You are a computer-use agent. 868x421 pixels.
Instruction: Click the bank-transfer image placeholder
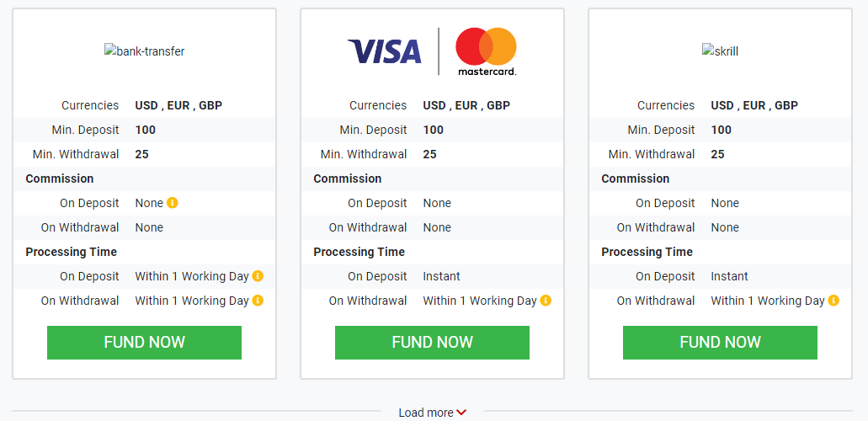coord(144,51)
